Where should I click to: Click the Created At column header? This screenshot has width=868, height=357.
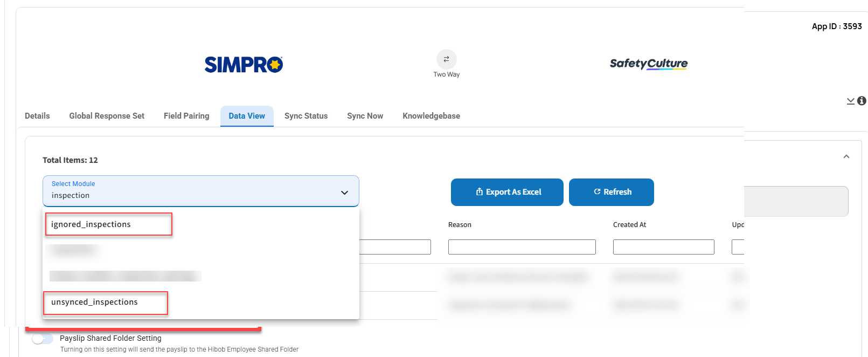[630, 225]
